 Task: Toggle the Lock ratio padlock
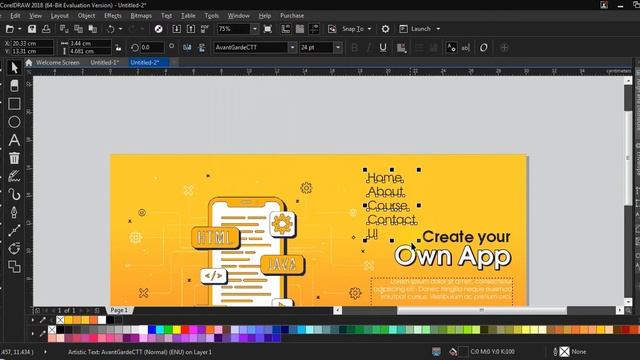(118, 48)
